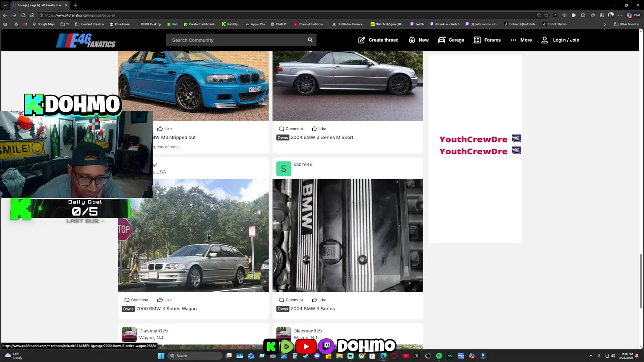
Task: Open the Poke Nexus bookmark
Action: coord(120,24)
